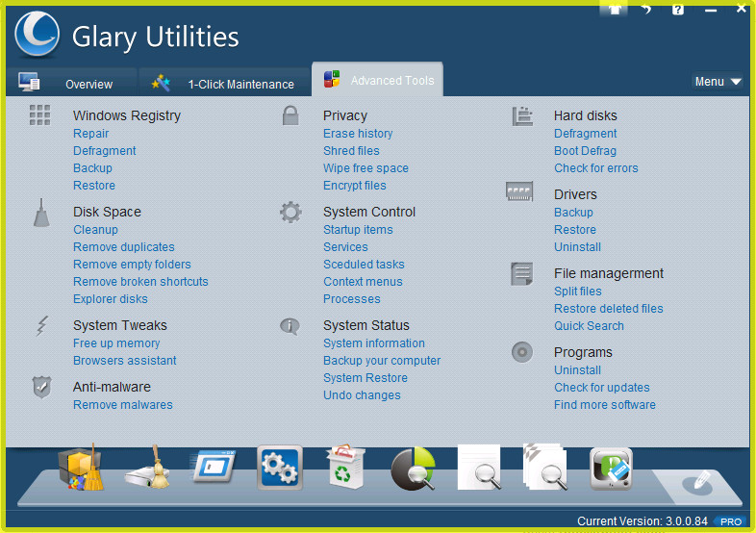Image resolution: width=756 pixels, height=533 pixels.
Task: Click Erase history link
Action: (x=358, y=134)
